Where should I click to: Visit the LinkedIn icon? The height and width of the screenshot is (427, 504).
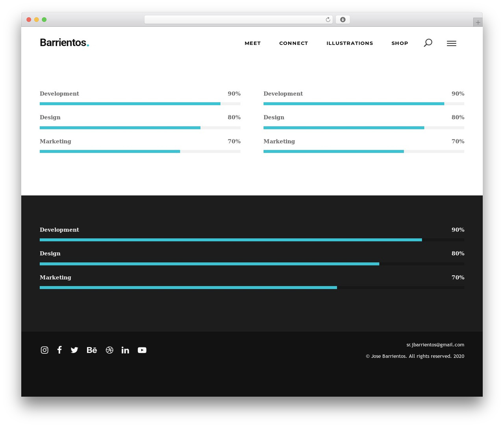[125, 350]
